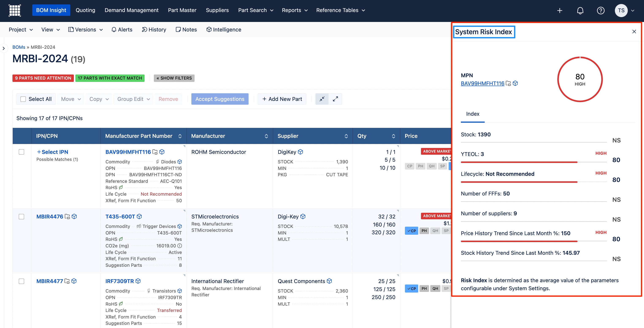Click 9 Parts Need Attention badge

click(43, 78)
